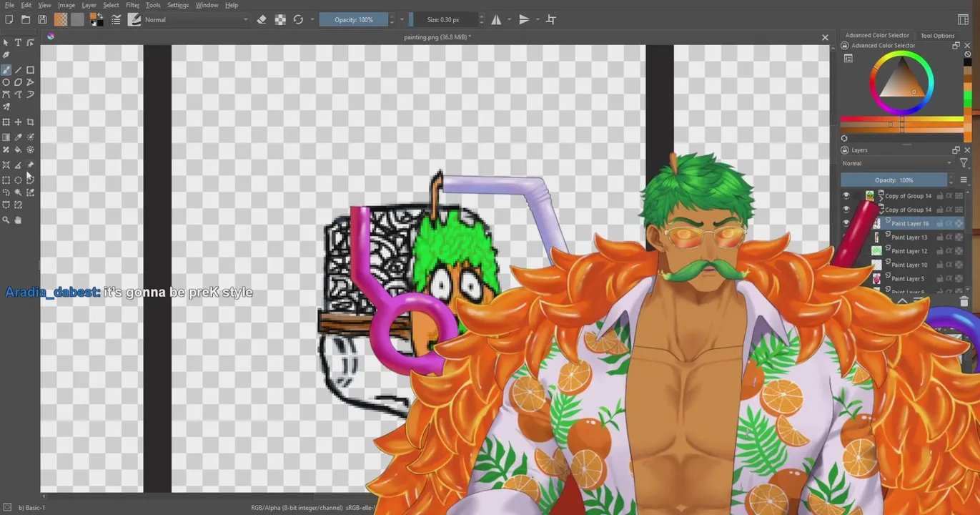980x515 pixels.
Task: Adjust the brush Opacity slider in toolbar
Action: coord(354,20)
